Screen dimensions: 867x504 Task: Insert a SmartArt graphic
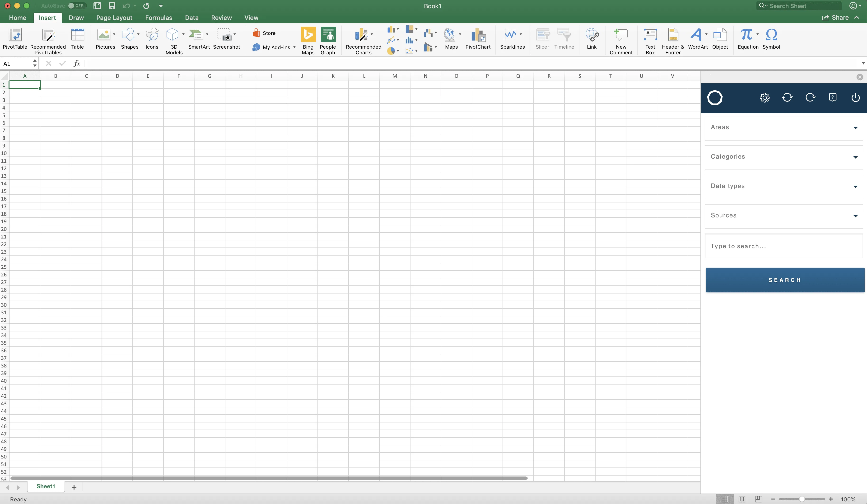(199, 39)
